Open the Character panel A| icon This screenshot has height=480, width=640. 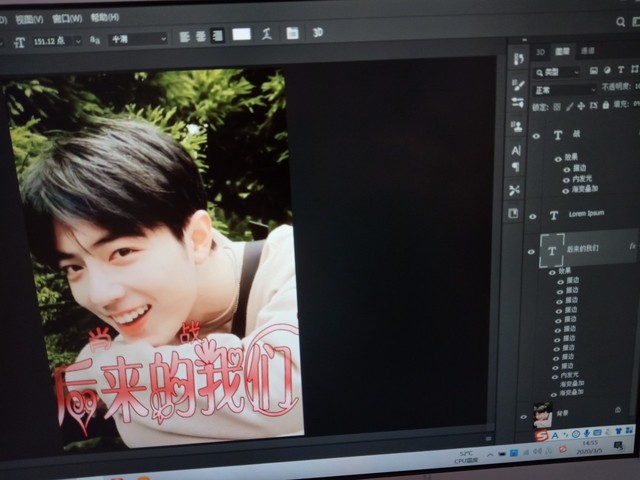click(x=516, y=151)
